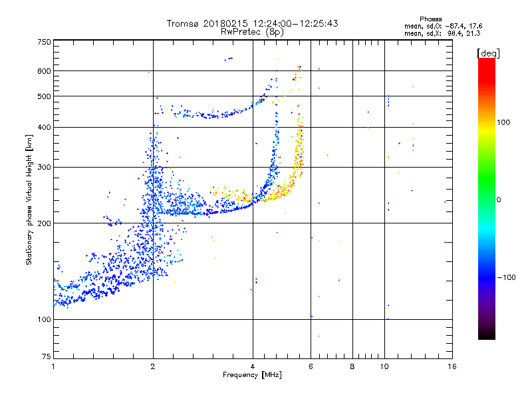Click the '500' y-axis tick label
The height and width of the screenshot is (399, 532).
[x=45, y=96]
